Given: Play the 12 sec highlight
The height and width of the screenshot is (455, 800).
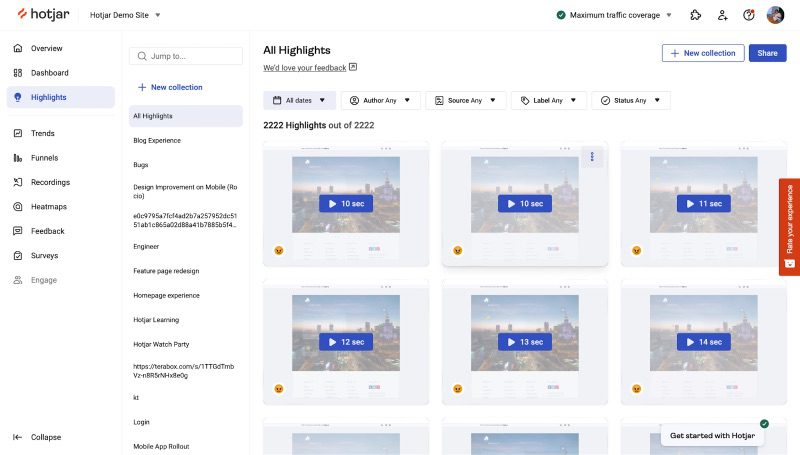Looking at the screenshot, I should (346, 342).
